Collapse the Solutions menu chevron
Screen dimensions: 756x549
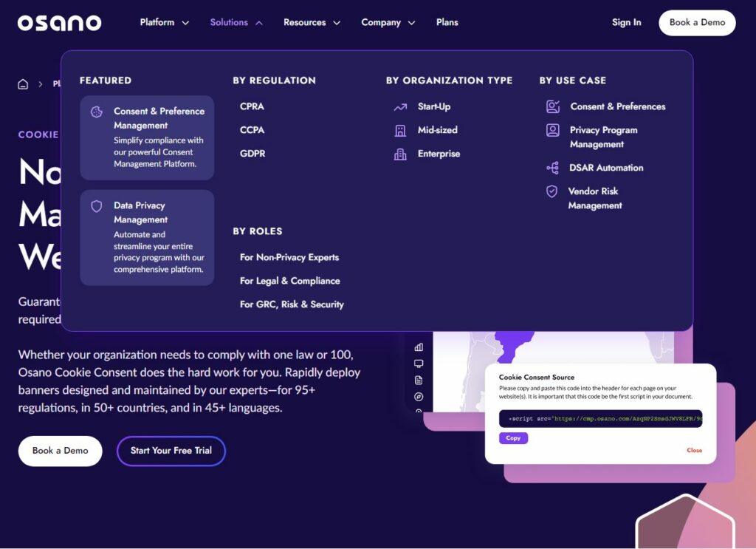coord(259,23)
